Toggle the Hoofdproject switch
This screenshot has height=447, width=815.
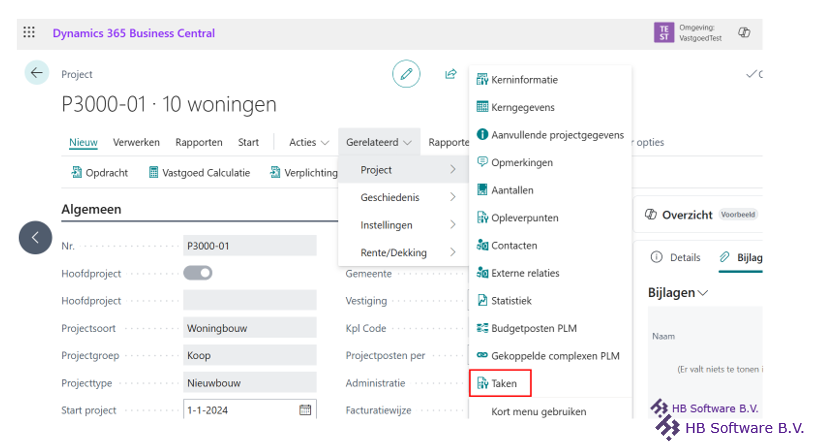198,273
